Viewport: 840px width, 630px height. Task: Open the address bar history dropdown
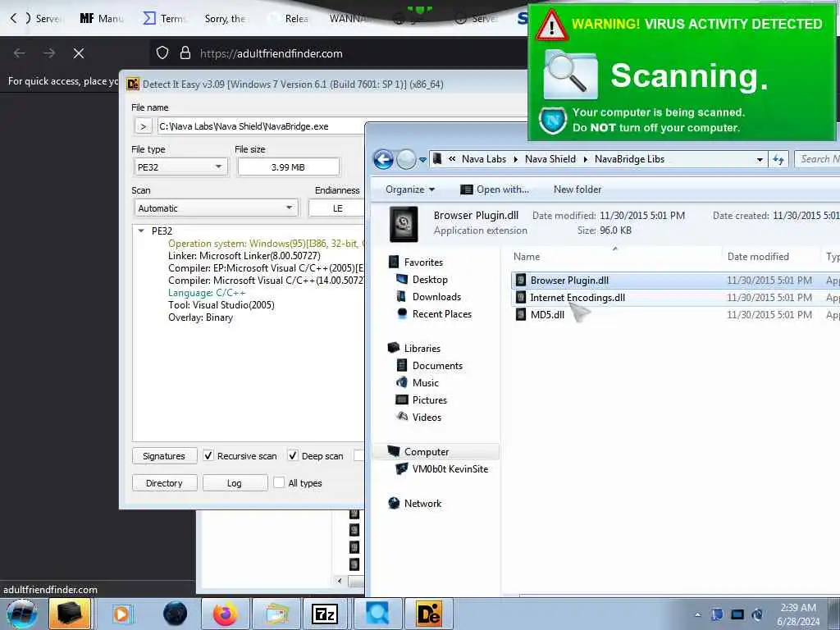tap(759, 160)
